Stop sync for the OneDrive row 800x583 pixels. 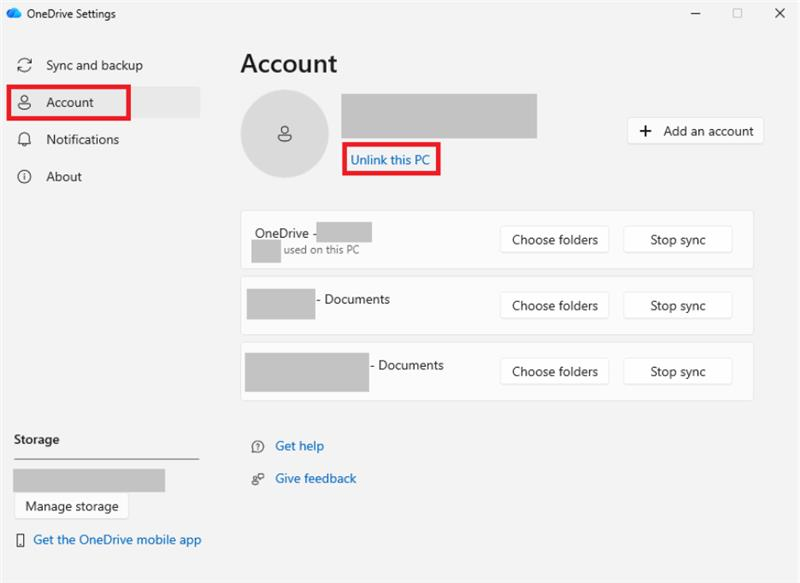pyautogui.click(x=678, y=240)
